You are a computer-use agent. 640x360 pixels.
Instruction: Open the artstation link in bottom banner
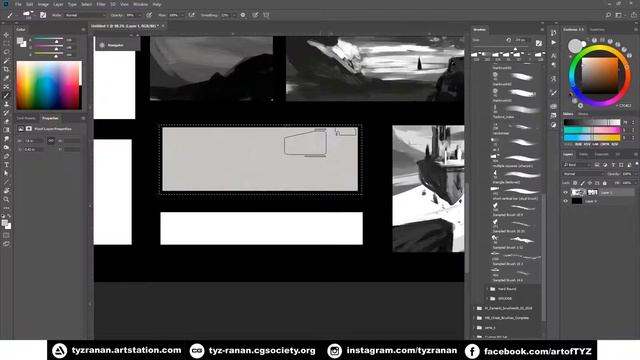127,350
